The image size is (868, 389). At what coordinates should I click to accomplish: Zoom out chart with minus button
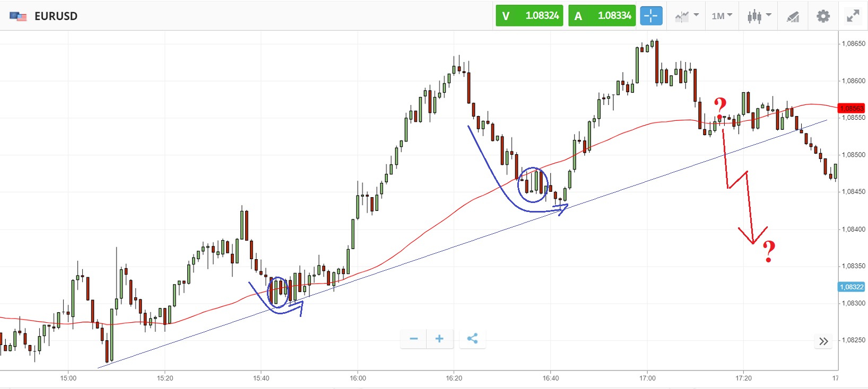(414, 339)
